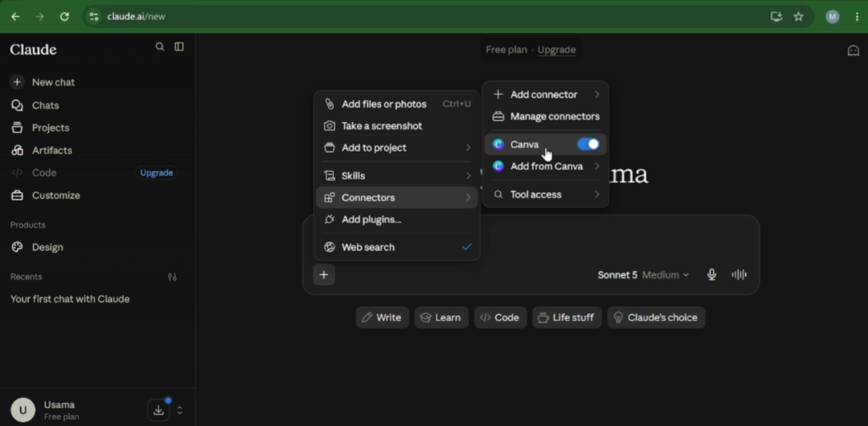
Task: Click the Write suggestion chip
Action: [x=382, y=318]
